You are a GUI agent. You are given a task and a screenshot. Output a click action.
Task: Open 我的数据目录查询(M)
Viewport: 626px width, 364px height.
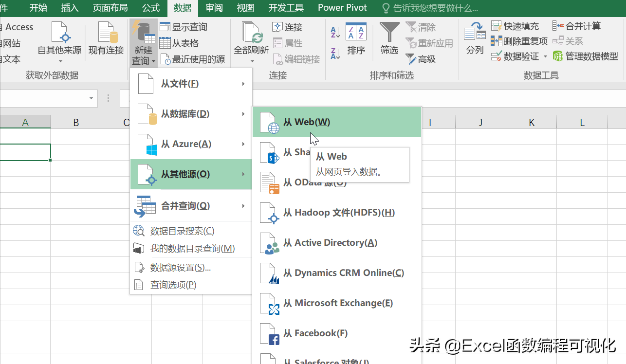click(x=191, y=249)
